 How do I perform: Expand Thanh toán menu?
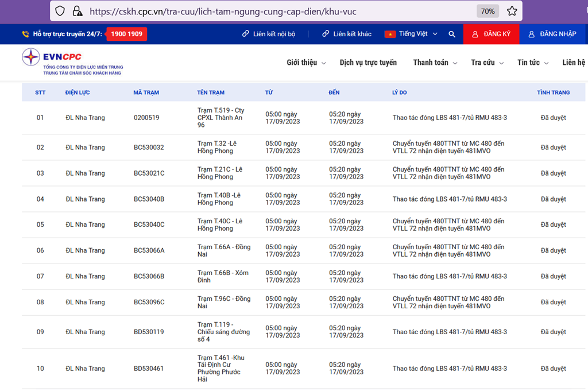click(435, 63)
